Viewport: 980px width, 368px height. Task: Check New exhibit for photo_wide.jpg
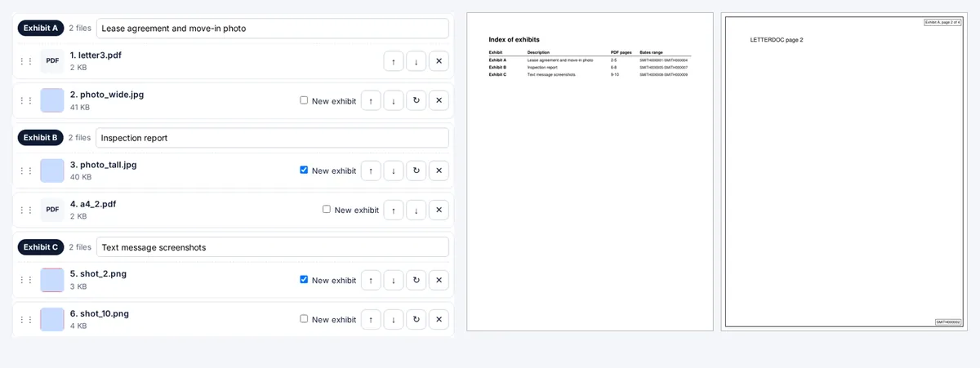point(304,100)
